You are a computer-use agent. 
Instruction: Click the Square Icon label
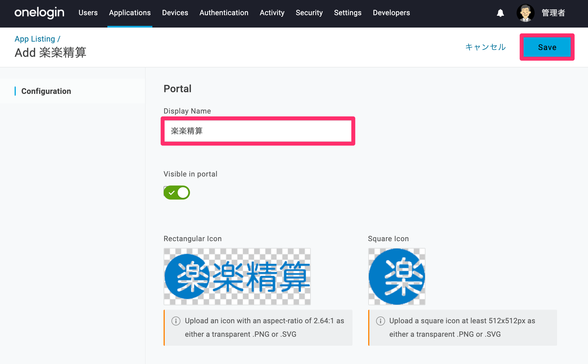(x=388, y=239)
